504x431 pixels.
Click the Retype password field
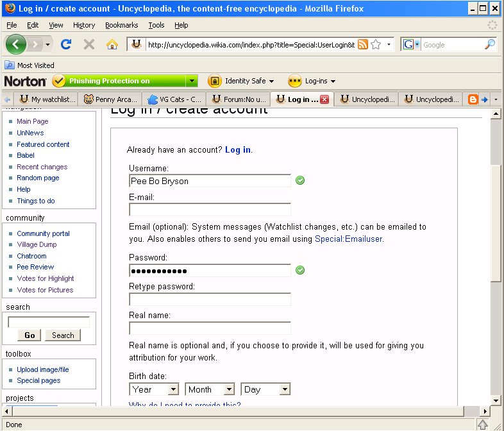click(x=210, y=300)
